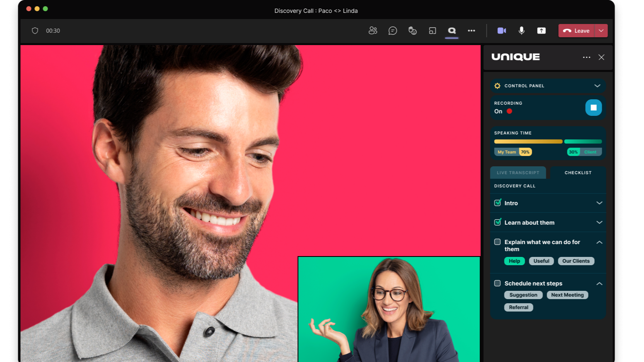Image resolution: width=644 pixels, height=362 pixels.
Task: Tick the Explain what we can do checkbox
Action: point(497,242)
